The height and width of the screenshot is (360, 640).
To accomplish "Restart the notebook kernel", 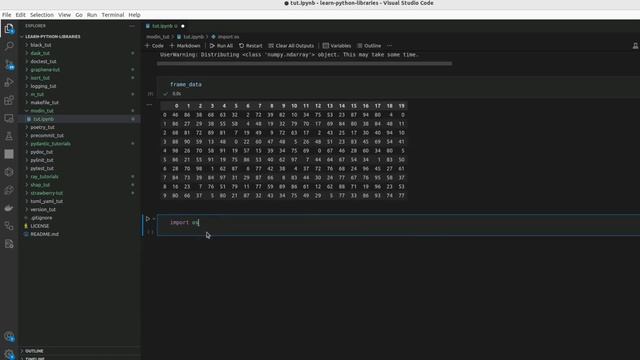I will tap(251, 46).
